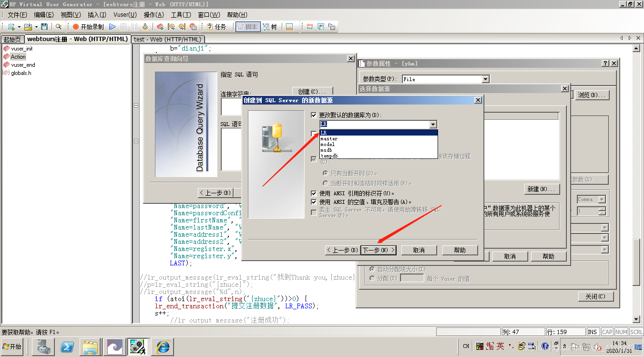This screenshot has width=644, height=357.
Task: Click the Pause icon in toolbar
Action: [134, 27]
